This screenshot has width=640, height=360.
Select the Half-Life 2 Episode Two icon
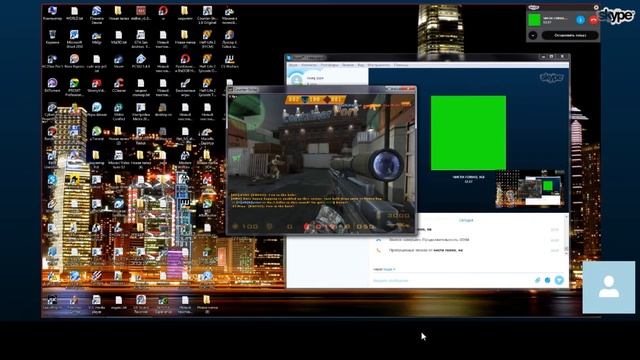coord(207,87)
